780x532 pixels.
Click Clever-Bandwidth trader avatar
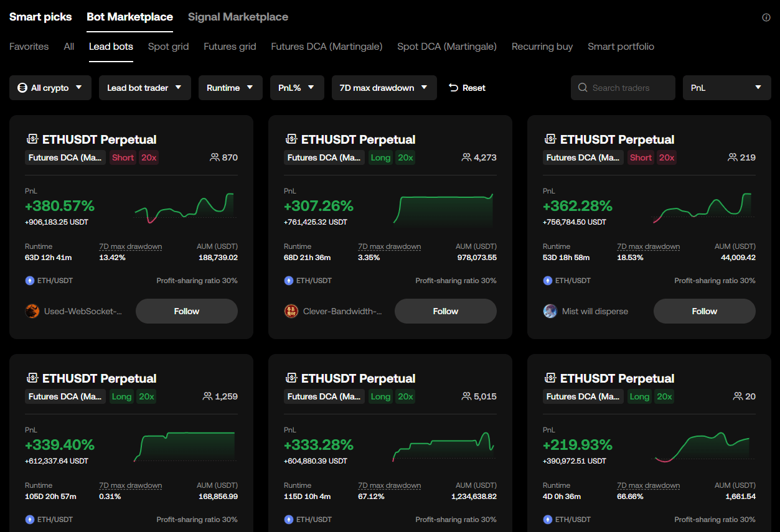(291, 311)
